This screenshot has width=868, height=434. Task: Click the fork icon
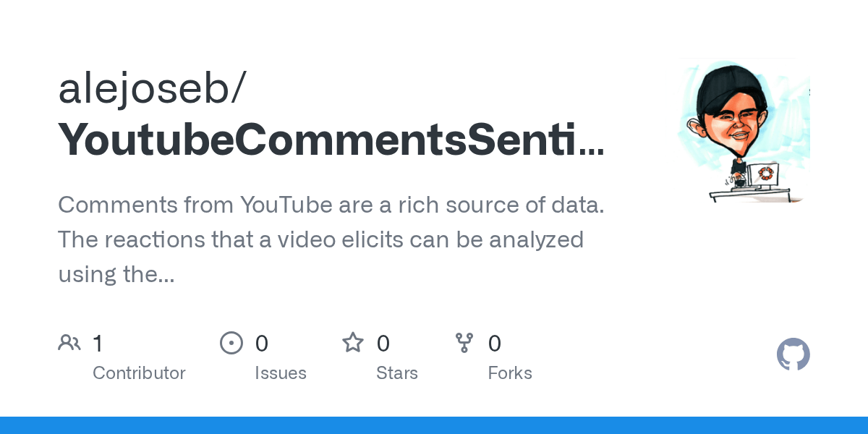(464, 343)
